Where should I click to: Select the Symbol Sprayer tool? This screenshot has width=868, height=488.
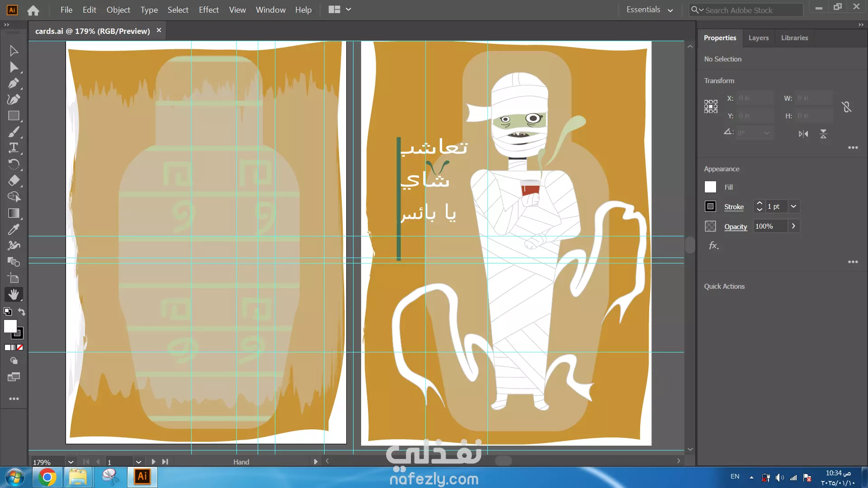pyautogui.click(x=14, y=245)
